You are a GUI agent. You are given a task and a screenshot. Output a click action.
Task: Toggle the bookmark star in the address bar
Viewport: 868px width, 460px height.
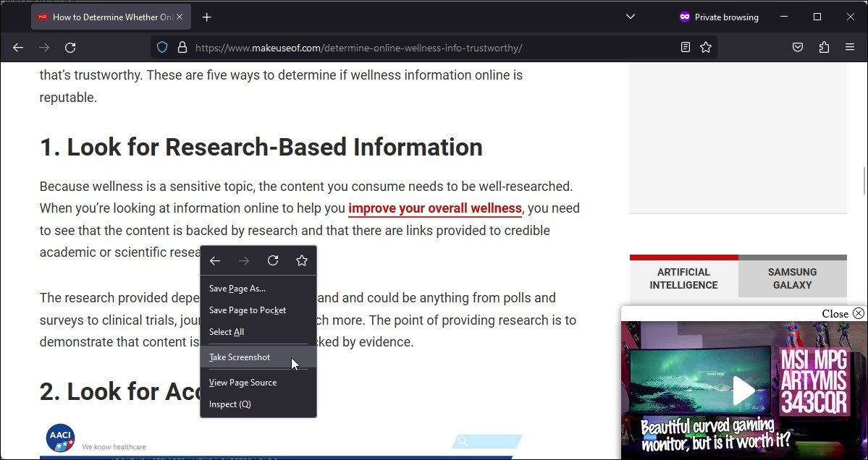pos(705,46)
